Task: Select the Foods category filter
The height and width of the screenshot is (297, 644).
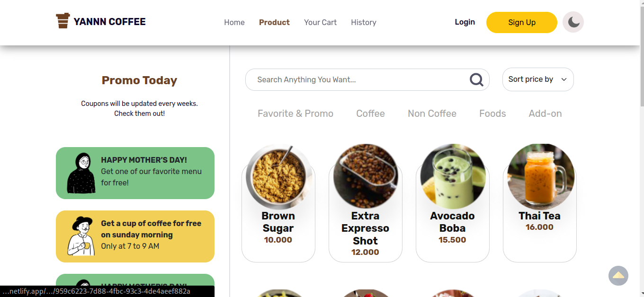Action: (492, 114)
